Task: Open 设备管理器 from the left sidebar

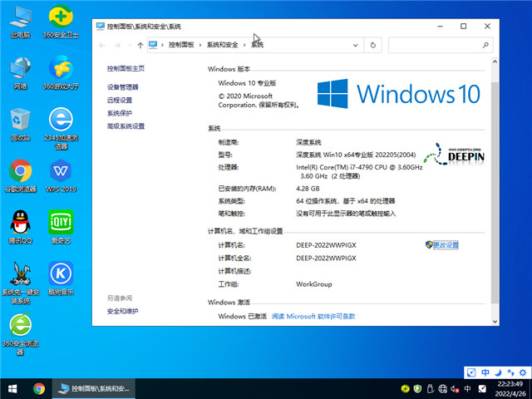Action: click(x=123, y=87)
